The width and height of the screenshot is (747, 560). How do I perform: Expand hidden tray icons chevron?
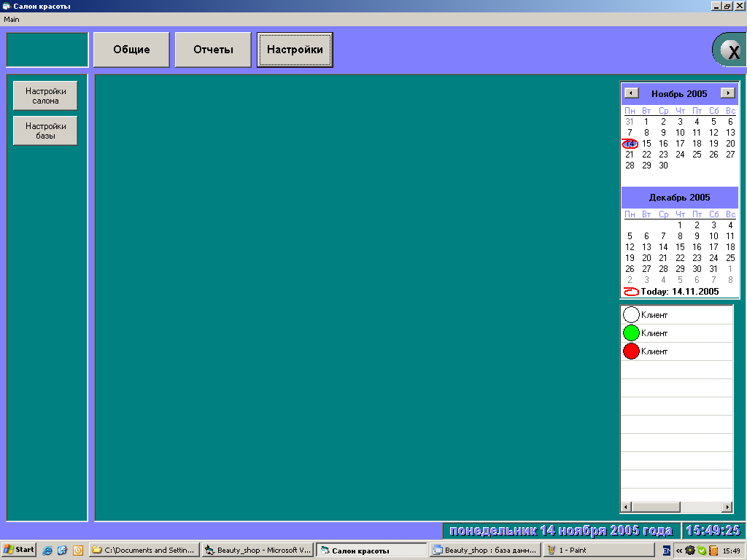point(679,551)
